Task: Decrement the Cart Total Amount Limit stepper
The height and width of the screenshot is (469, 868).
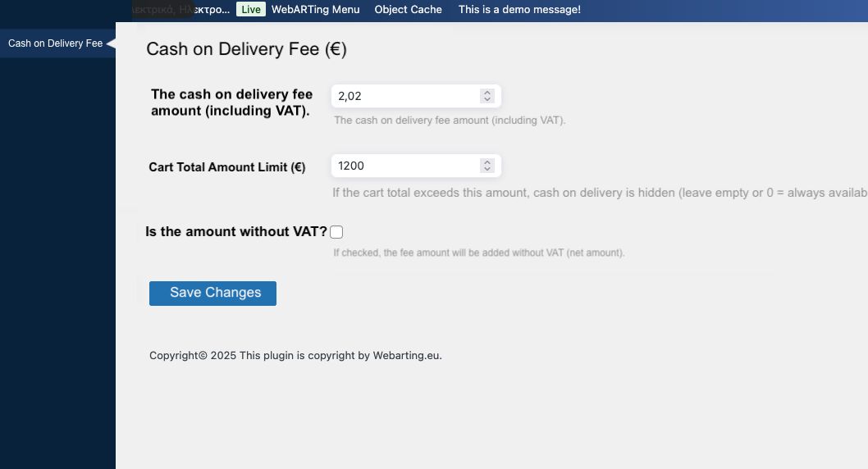Action: coord(487,169)
